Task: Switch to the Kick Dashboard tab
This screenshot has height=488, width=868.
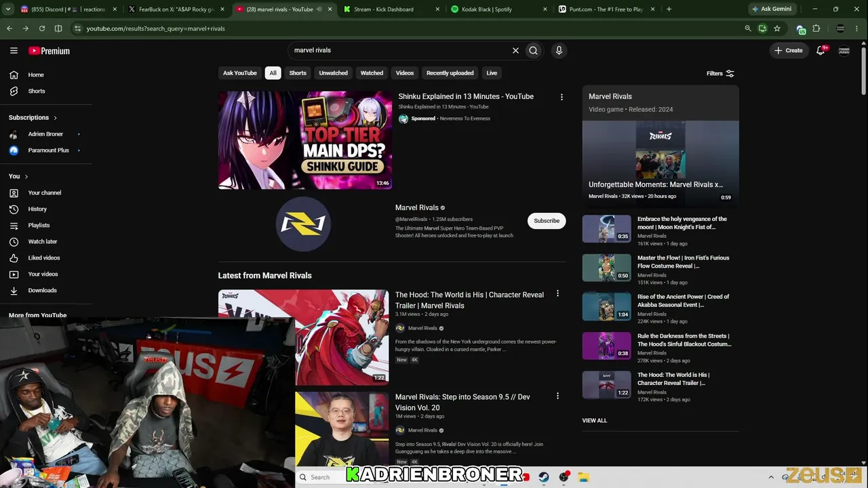Action: 392,9
